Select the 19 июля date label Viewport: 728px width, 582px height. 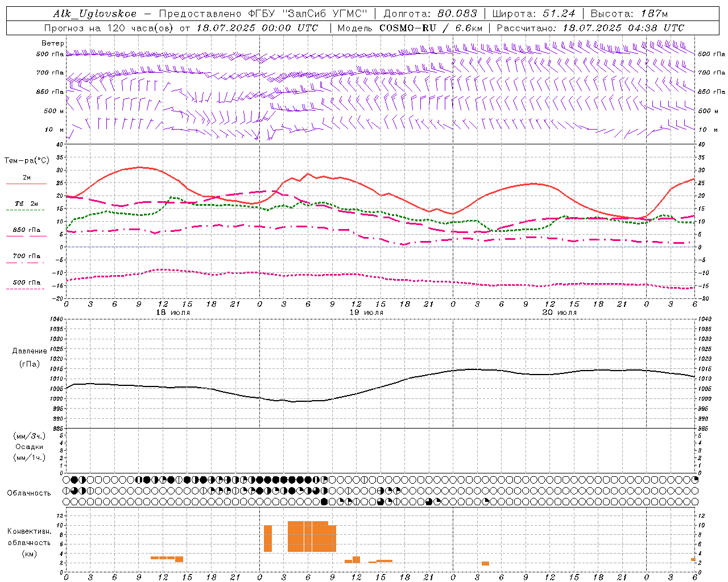366,313
